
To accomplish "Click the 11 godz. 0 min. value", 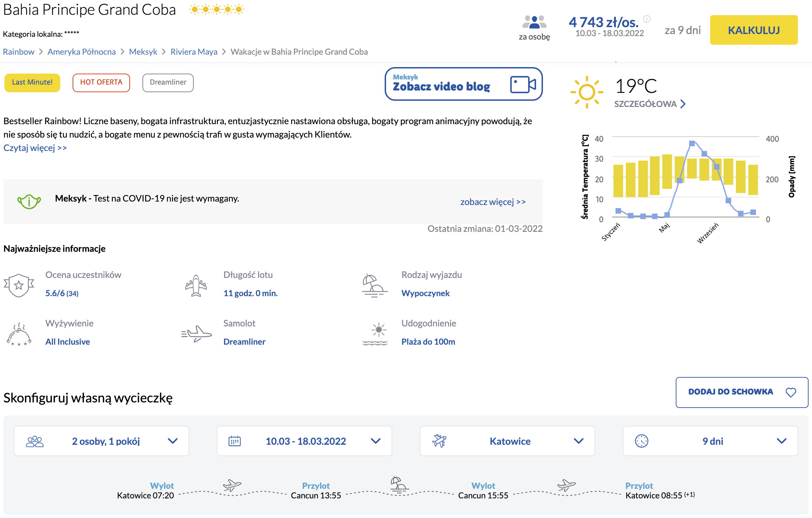I will tap(250, 293).
